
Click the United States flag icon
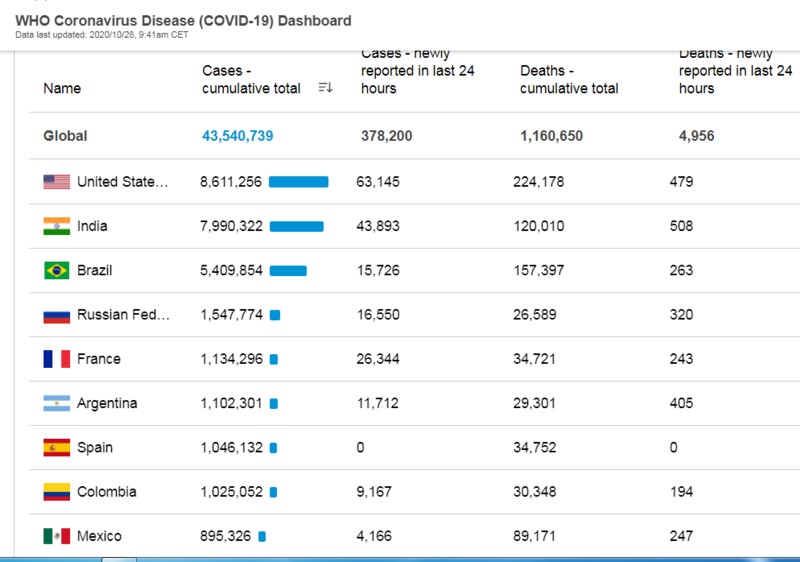57,182
